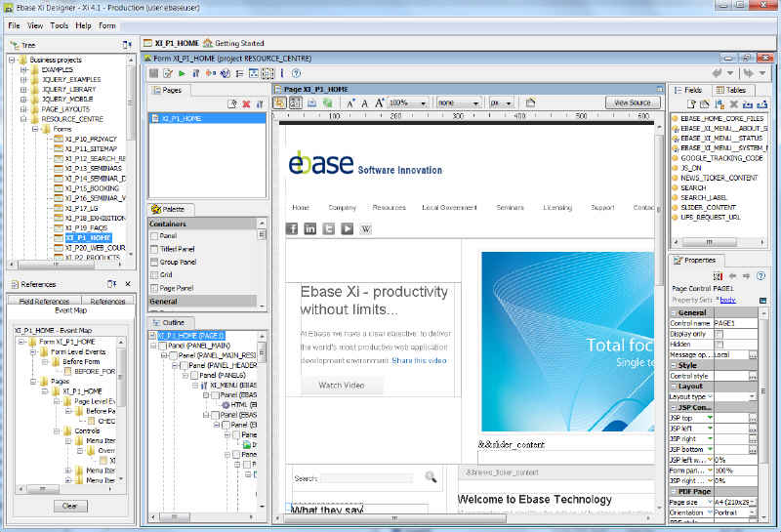Select XI_P1_HOME in Pages list

(x=208, y=118)
